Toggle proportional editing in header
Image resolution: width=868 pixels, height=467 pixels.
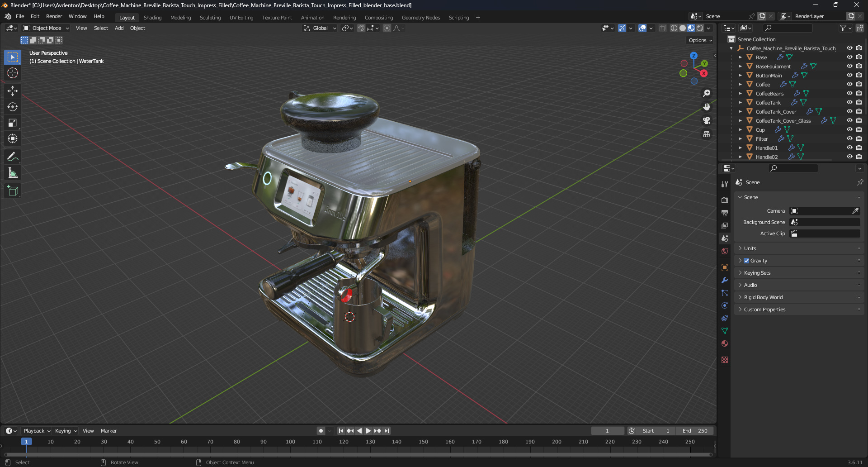[387, 28]
